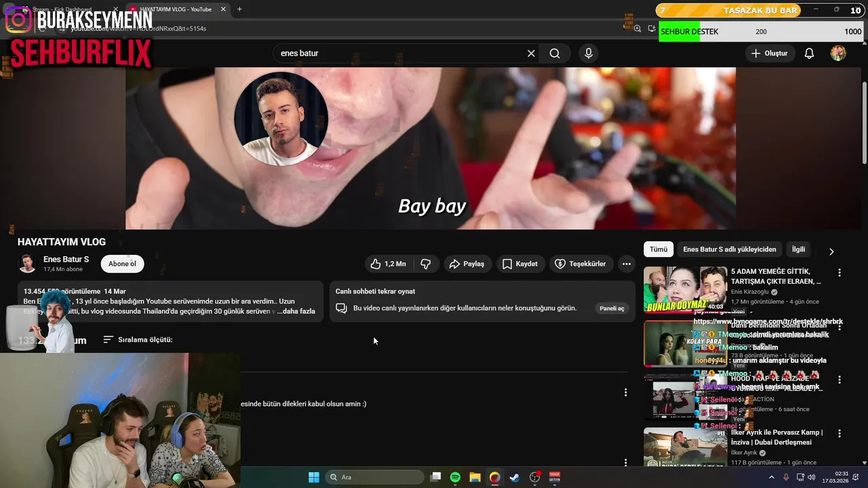Open the browser zoom indicator icon
This screenshot has width=868, height=488.
(637, 28)
